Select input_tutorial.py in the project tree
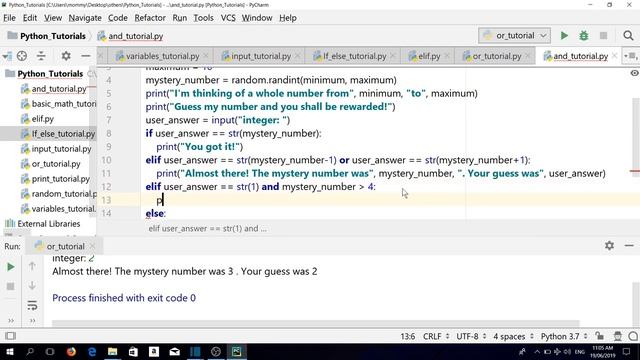This screenshot has width=640, height=360. tap(61, 149)
